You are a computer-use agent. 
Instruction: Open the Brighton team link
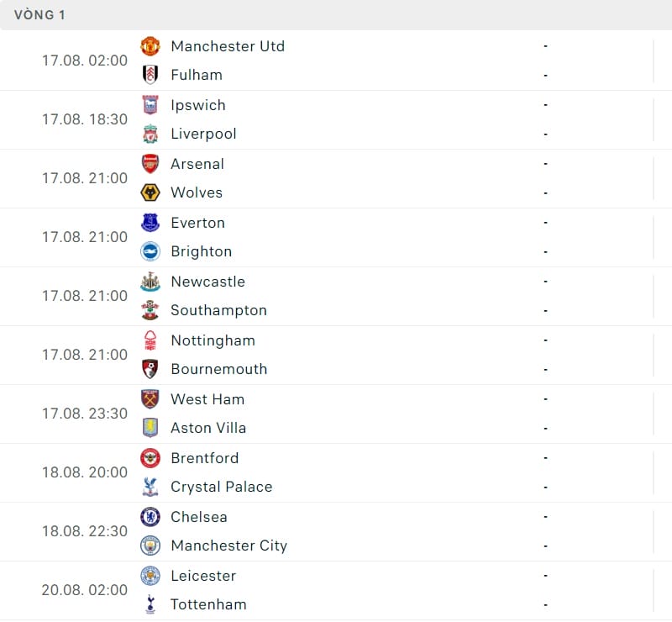[x=201, y=251]
